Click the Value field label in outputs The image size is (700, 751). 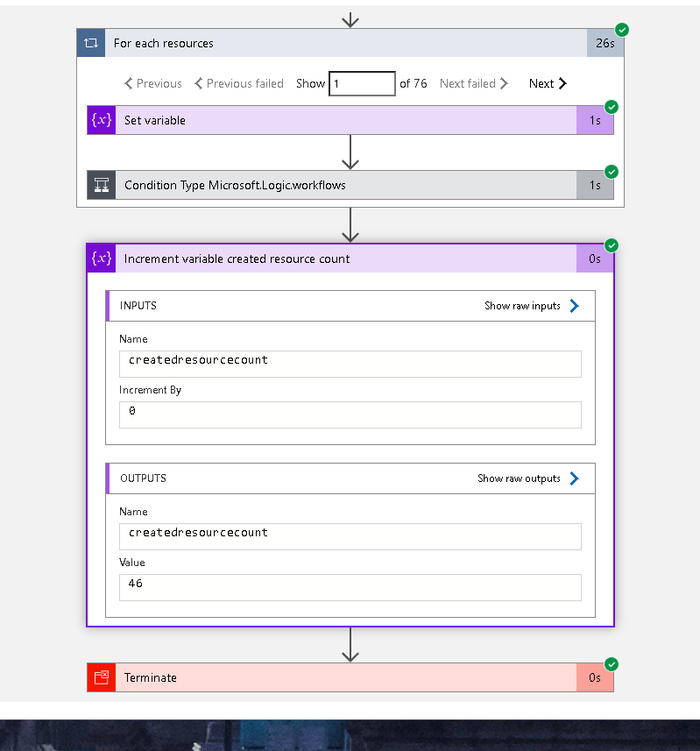(x=132, y=563)
